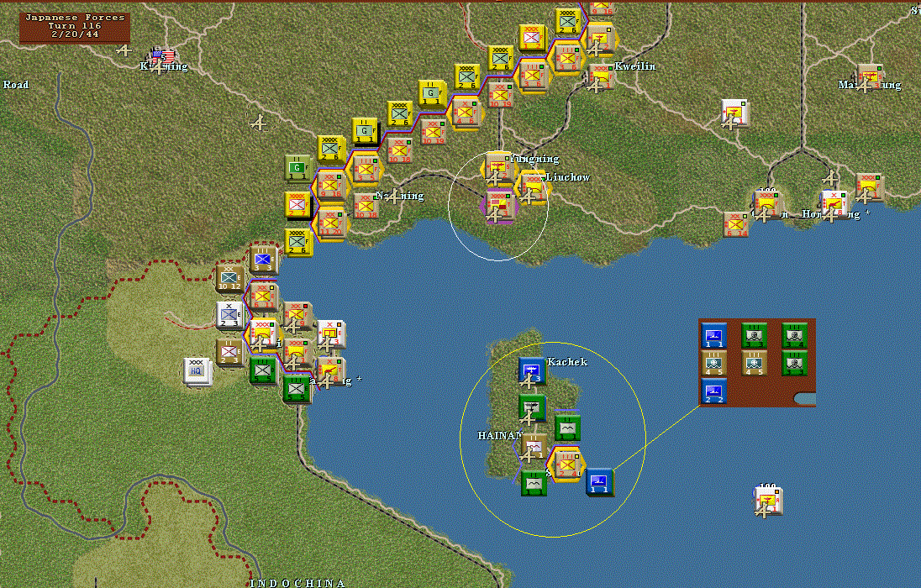Select the unit stack at Kweilin
Image resolution: width=921 pixels, height=588 pixels.
601,77
